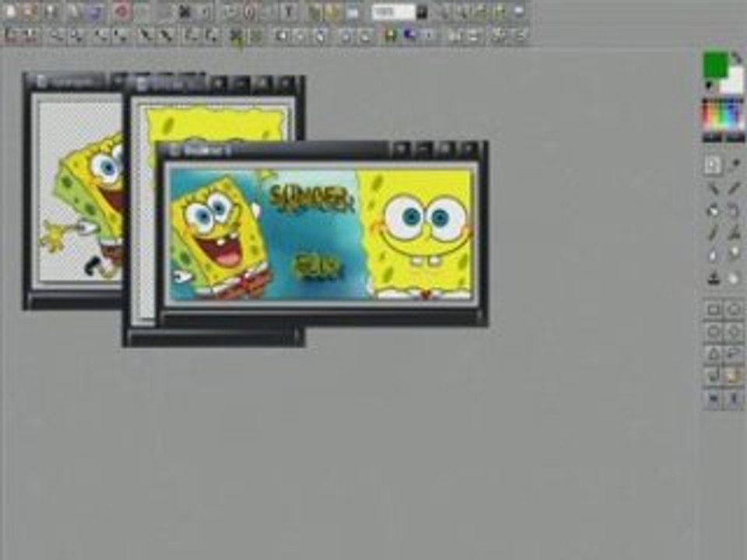Select the Spray tool
The image size is (747, 560).
coord(734,210)
